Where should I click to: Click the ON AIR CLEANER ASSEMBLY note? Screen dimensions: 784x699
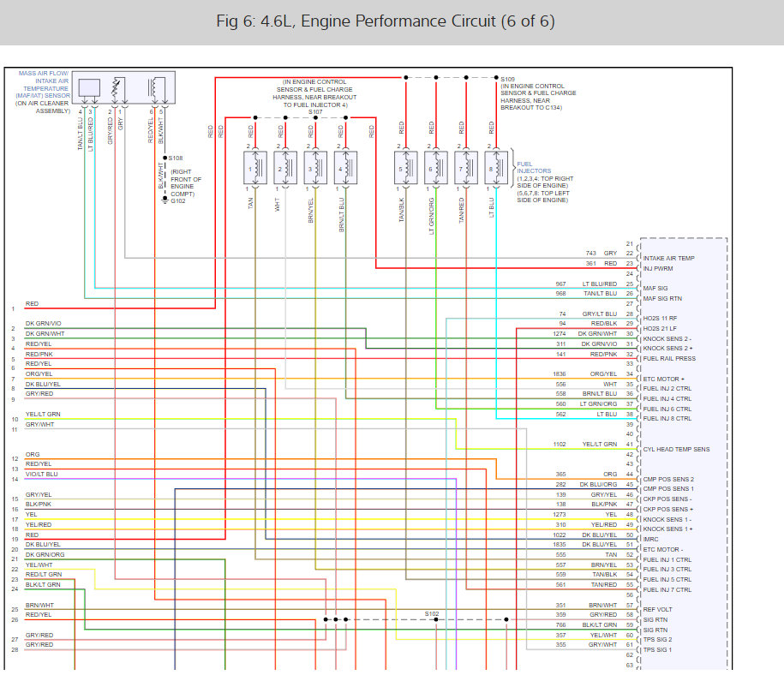[43, 107]
